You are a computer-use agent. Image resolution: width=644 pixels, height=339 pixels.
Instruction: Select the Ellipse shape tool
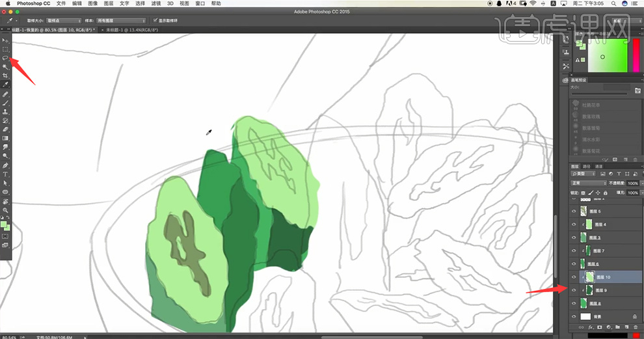tap(5, 192)
